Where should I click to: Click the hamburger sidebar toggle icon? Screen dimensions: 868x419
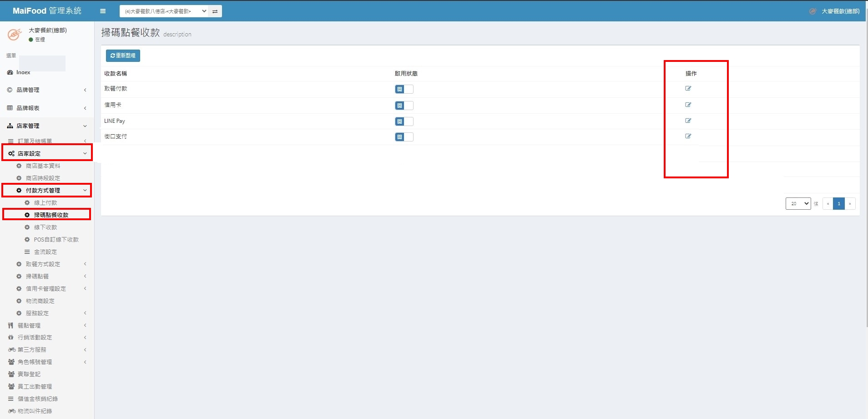pyautogui.click(x=103, y=11)
